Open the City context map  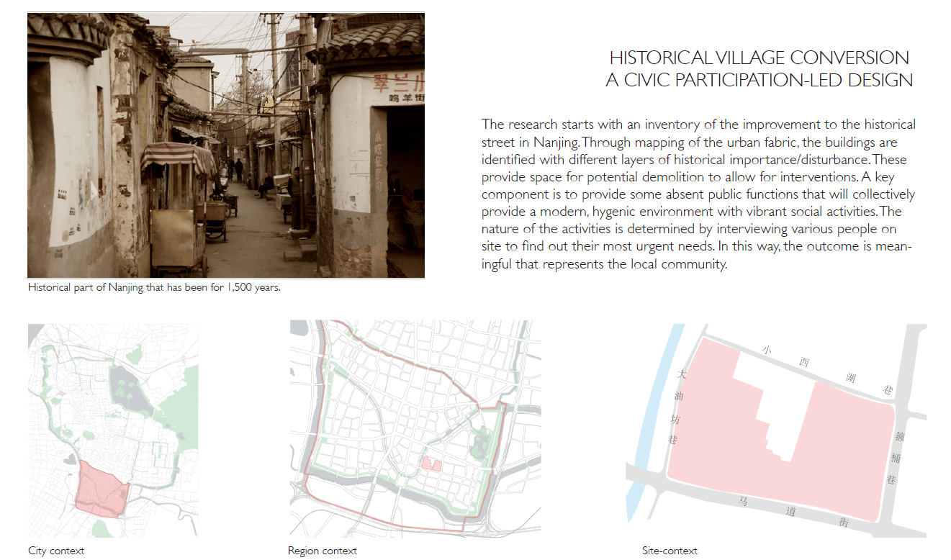pyautogui.click(x=113, y=430)
